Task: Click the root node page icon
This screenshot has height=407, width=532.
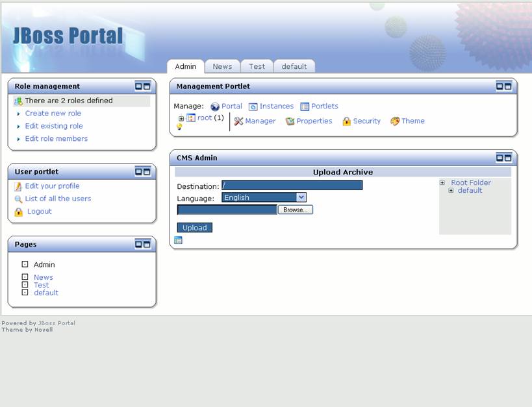Action: (x=191, y=117)
